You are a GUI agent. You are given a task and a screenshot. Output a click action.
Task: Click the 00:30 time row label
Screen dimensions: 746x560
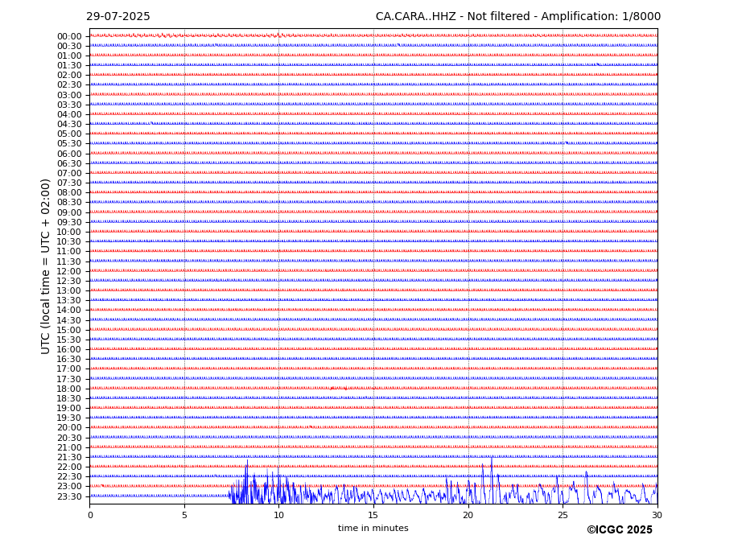coord(69,46)
